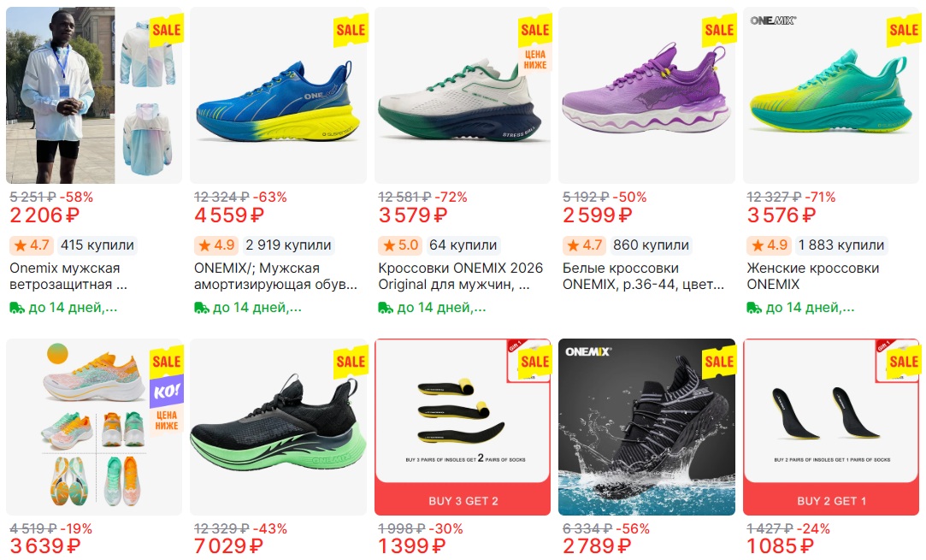Open 'Кроссовки ONEMIX 2026 Original' product link
926x560 pixels.
click(461, 276)
